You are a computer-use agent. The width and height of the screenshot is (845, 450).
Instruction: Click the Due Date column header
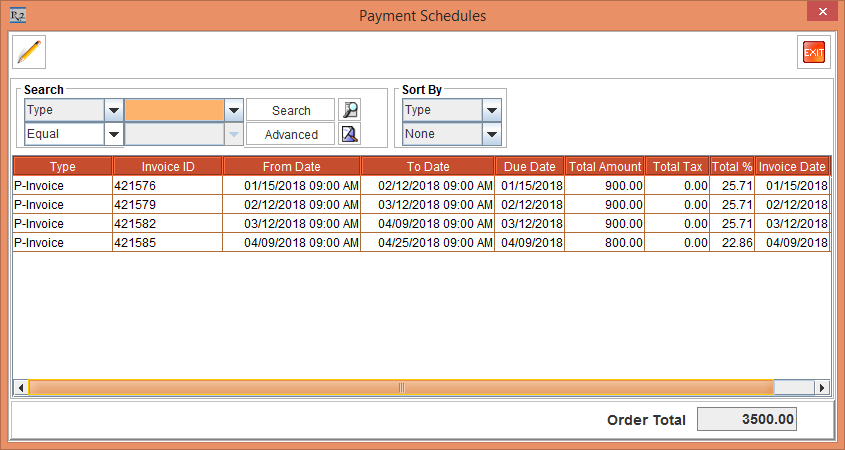529,167
